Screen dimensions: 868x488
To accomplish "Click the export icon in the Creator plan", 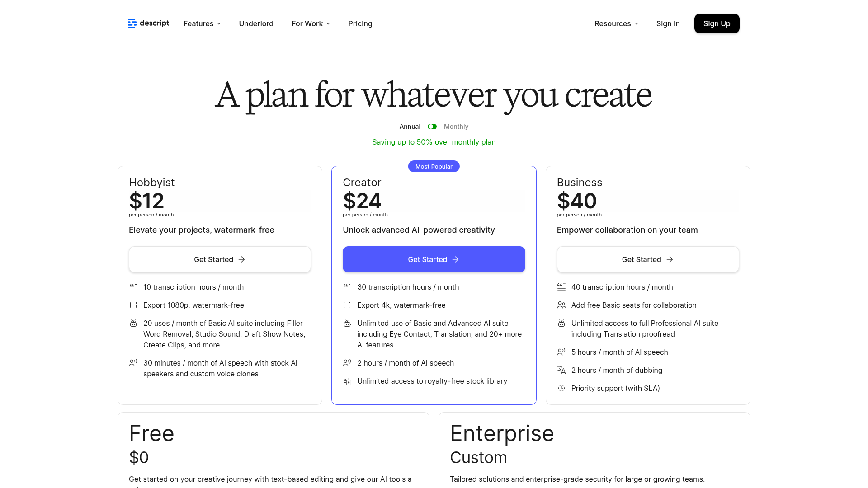I will (x=347, y=305).
